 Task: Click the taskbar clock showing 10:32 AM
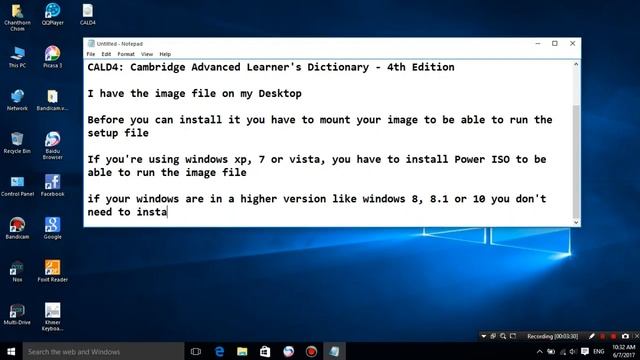point(623,351)
